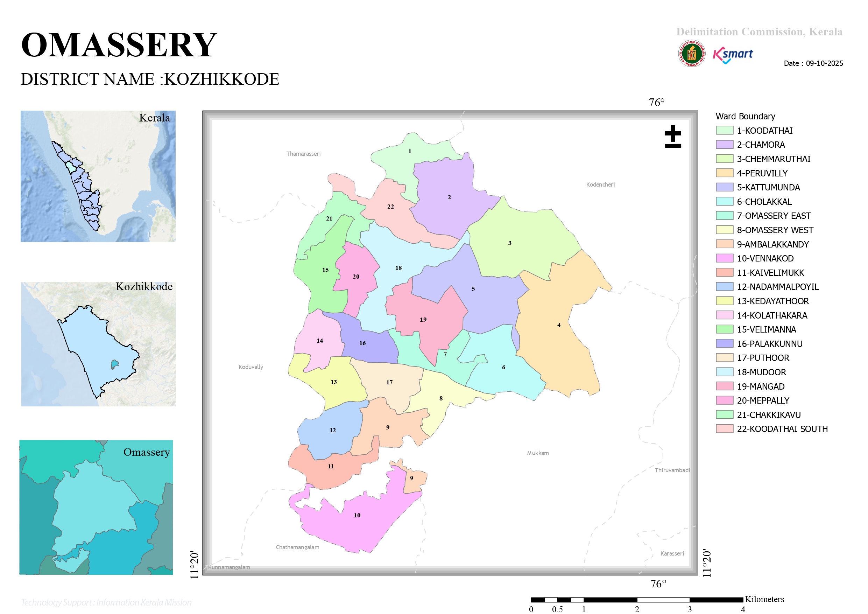Click the 11-KAIVELIMUKK legend label
868x614 pixels.
pyautogui.click(x=770, y=273)
